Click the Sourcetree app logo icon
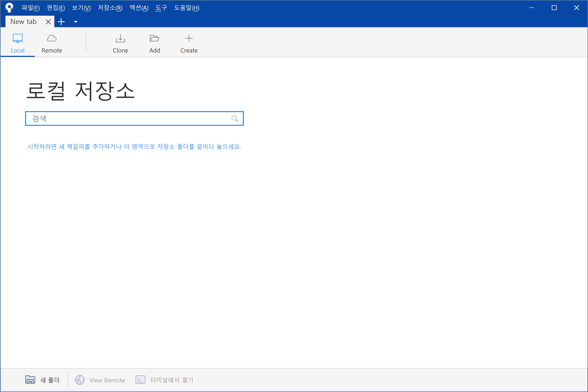The width and height of the screenshot is (588, 392). 9,7
